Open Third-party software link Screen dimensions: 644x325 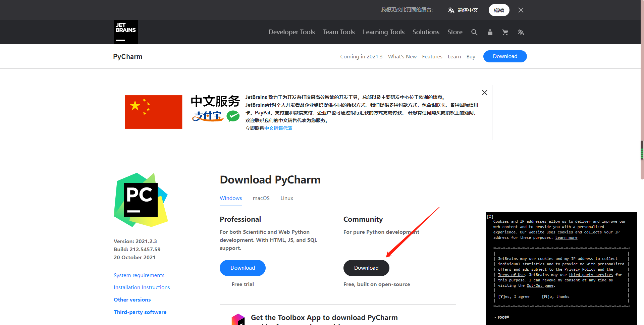(140, 312)
